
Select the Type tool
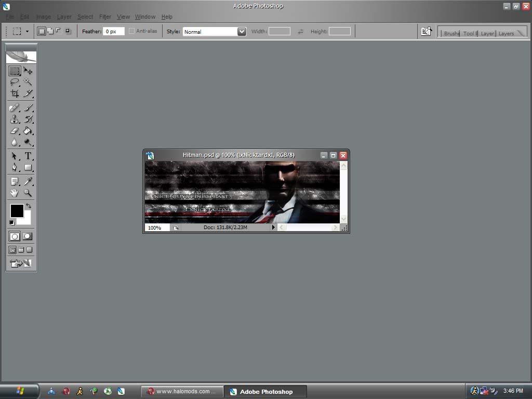pyautogui.click(x=28, y=156)
